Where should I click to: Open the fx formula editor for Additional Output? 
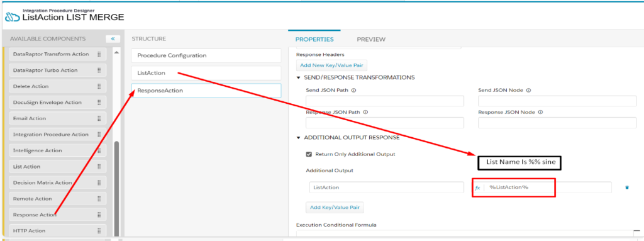pyautogui.click(x=478, y=188)
